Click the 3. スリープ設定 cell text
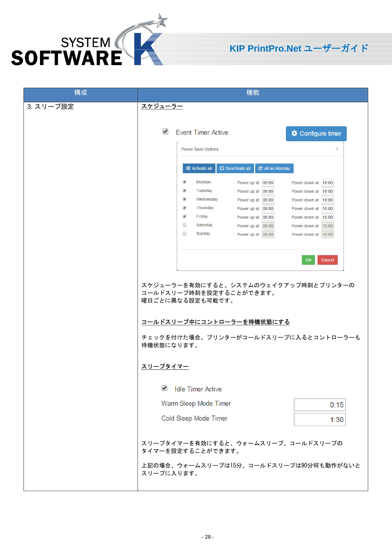The image size is (392, 555). pyautogui.click(x=51, y=107)
